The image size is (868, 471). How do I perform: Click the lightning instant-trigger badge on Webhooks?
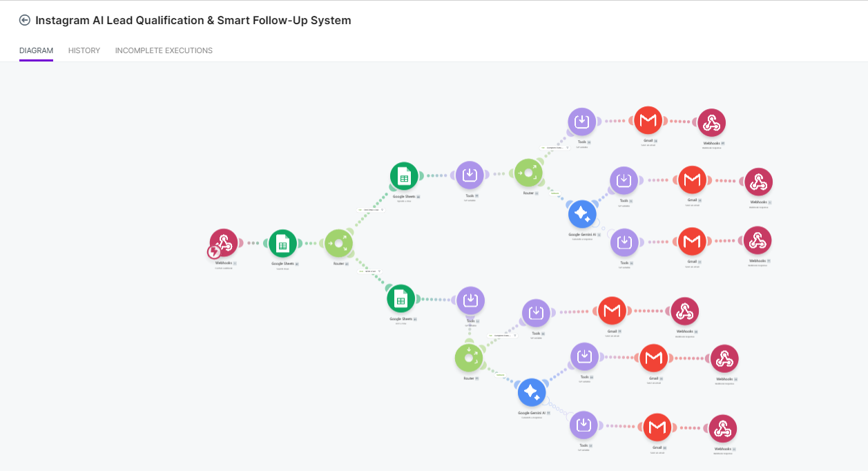click(214, 253)
